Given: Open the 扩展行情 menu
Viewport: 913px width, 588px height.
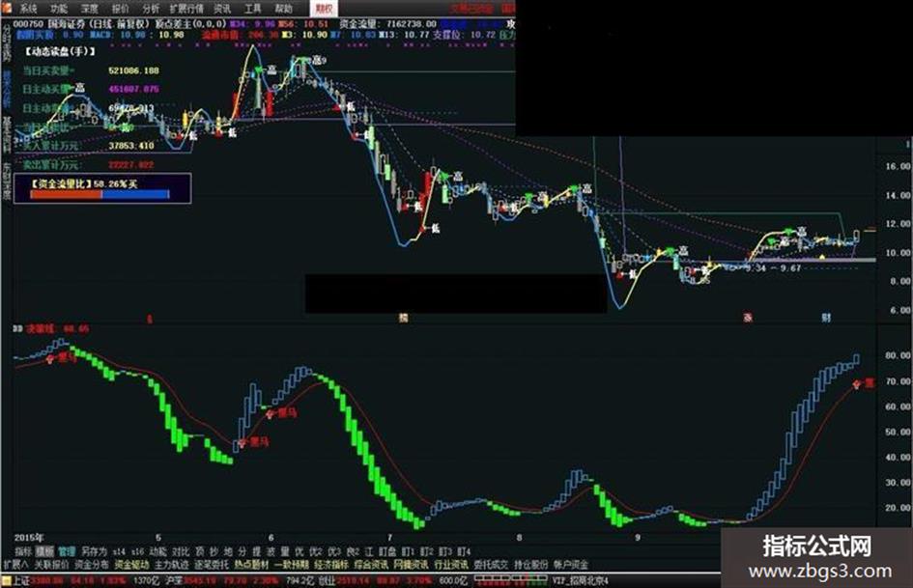Looking at the screenshot, I should click(186, 8).
